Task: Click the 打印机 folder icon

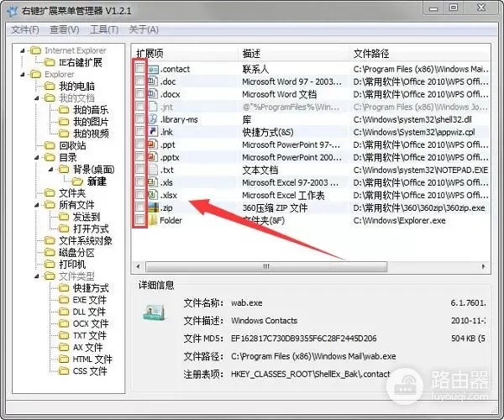Action: pos(50,265)
